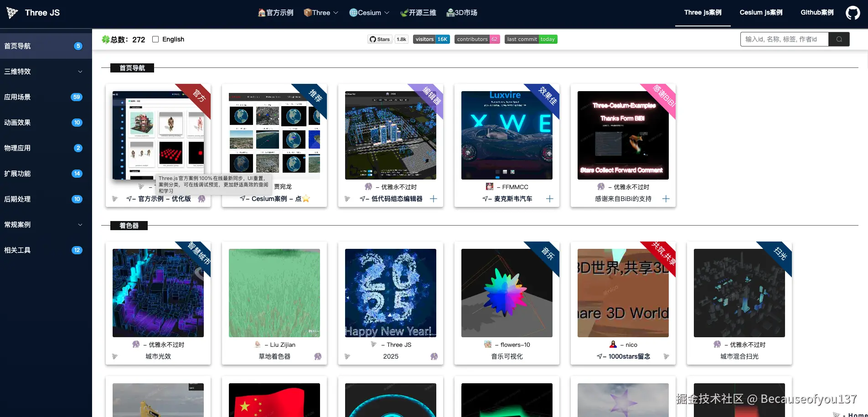The image size is (868, 417).
Task: Click author avatar beside nico
Action: coord(613,344)
